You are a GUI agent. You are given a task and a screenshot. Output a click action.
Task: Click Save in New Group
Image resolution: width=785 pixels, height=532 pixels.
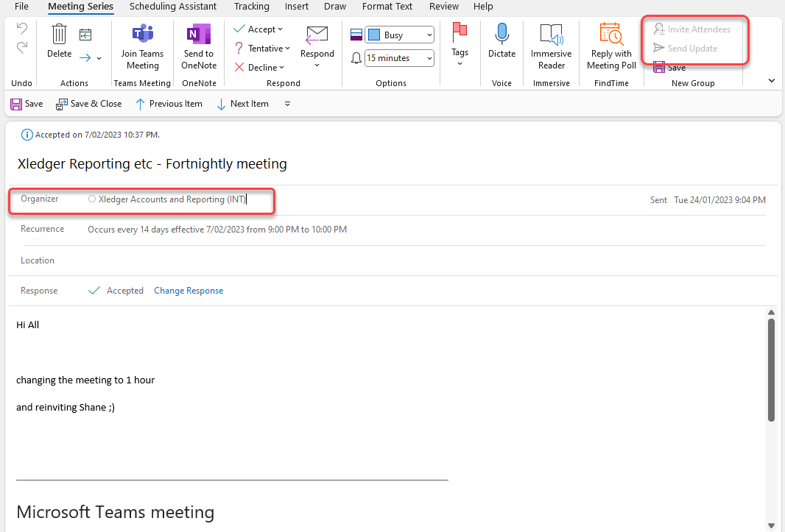click(x=669, y=68)
